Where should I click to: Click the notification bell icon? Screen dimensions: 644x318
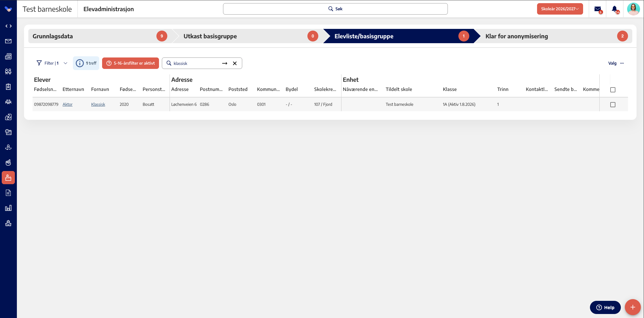(615, 9)
